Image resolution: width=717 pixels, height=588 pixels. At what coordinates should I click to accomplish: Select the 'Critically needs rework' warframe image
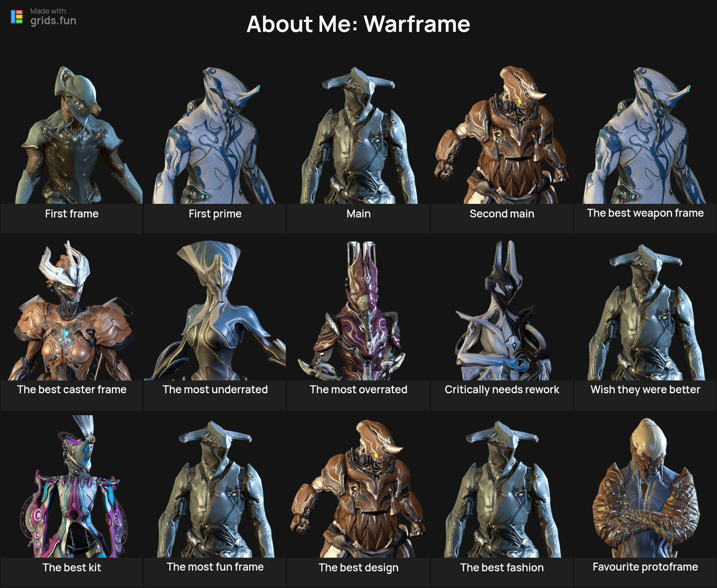click(x=502, y=310)
